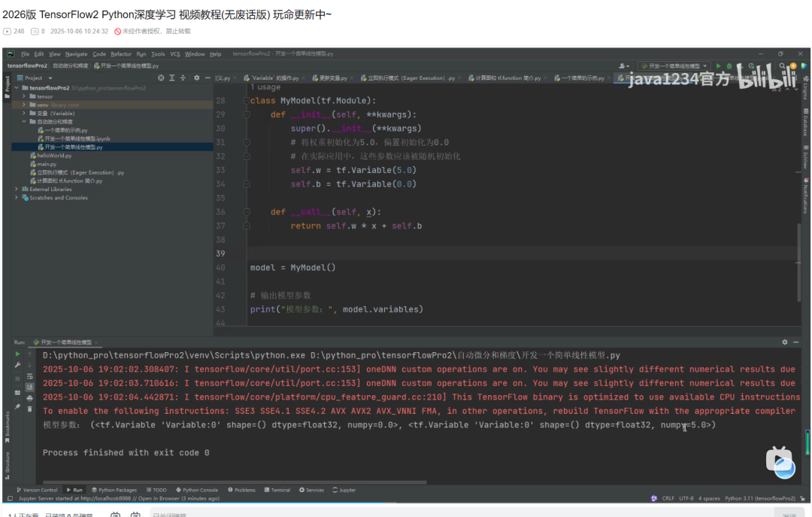The image size is (812, 517).
Task: Toggle the Bookmarks side tool window
Action: click(8, 427)
